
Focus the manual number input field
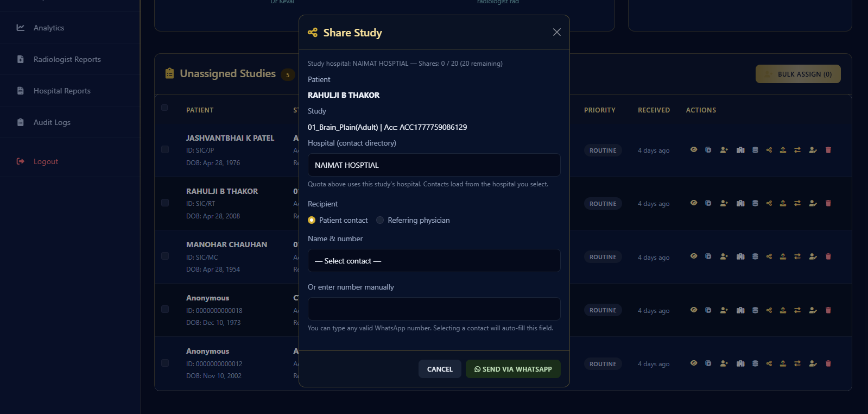point(434,309)
